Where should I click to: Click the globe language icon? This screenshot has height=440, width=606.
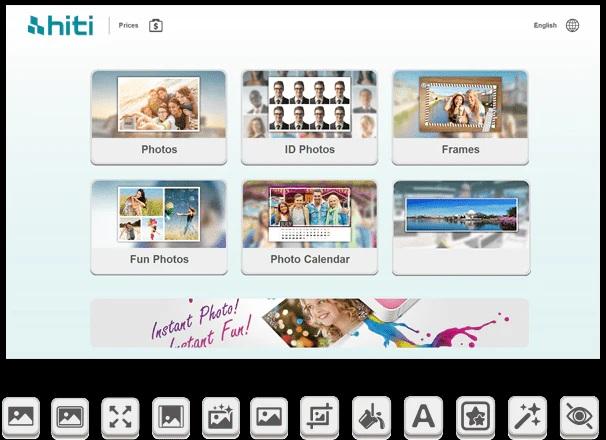coord(572,26)
